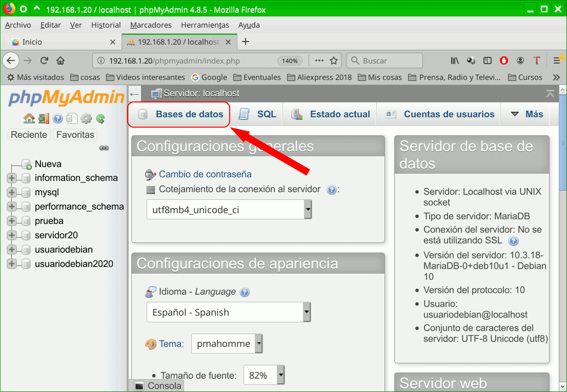Viewport: 567px width, 392px height.
Task: Open phpMyAdmin documentation question mark icon
Action: pyautogui.click(x=58, y=118)
